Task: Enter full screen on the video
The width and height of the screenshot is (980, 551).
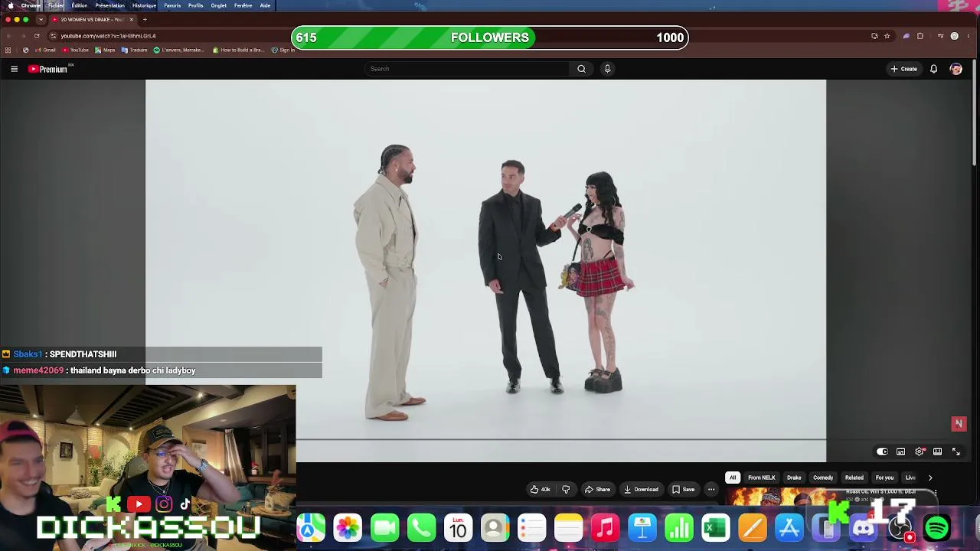Action: pyautogui.click(x=955, y=452)
